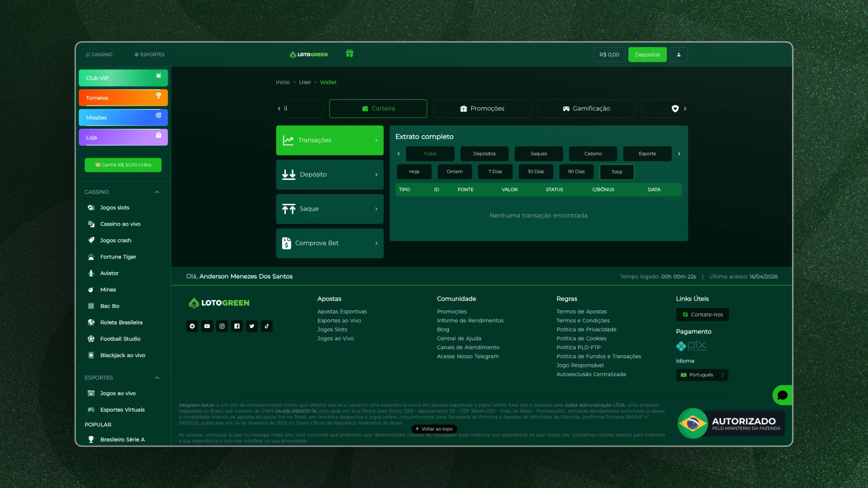Open the Telegram social icon in footer
Image resolution: width=868 pixels, height=488 pixels.
click(x=192, y=326)
